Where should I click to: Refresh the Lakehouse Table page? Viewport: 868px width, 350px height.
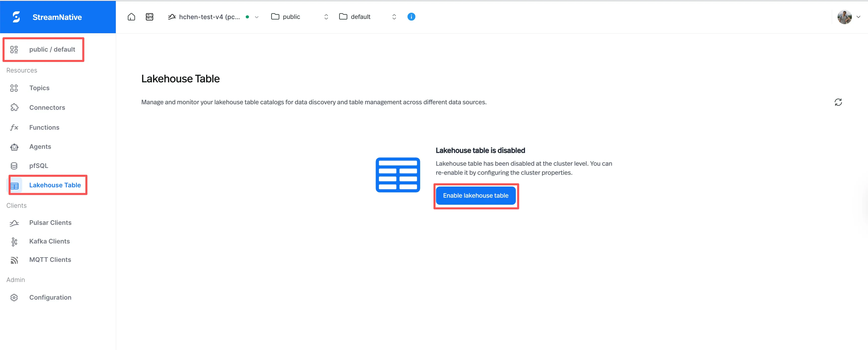pyautogui.click(x=838, y=102)
